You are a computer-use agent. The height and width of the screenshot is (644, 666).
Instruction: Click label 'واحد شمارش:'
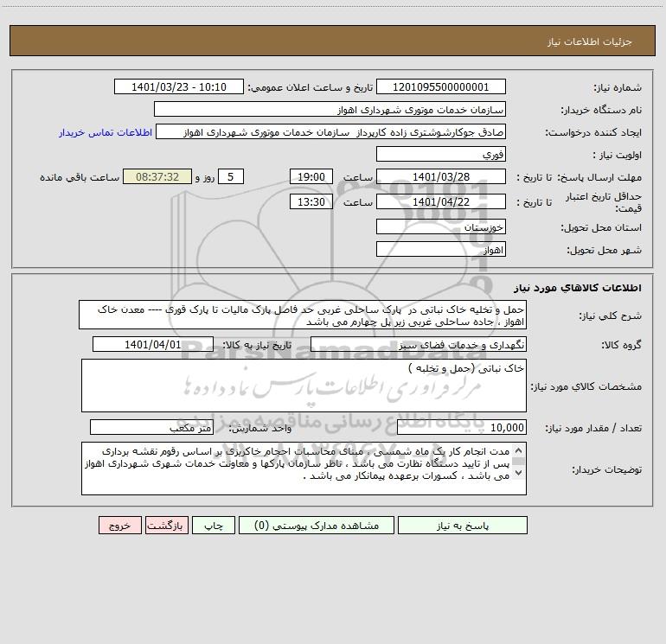pyautogui.click(x=260, y=429)
